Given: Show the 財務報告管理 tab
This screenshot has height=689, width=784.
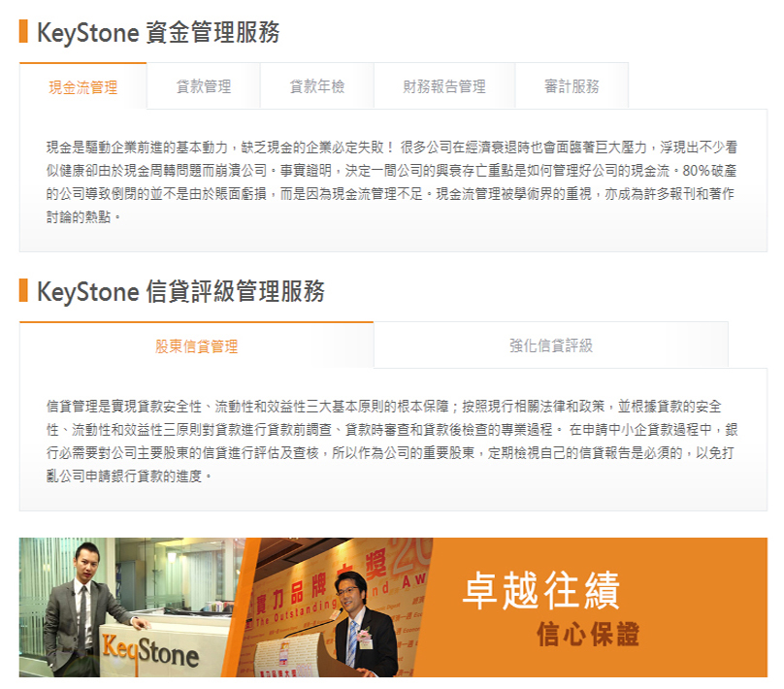Looking at the screenshot, I should [x=444, y=86].
